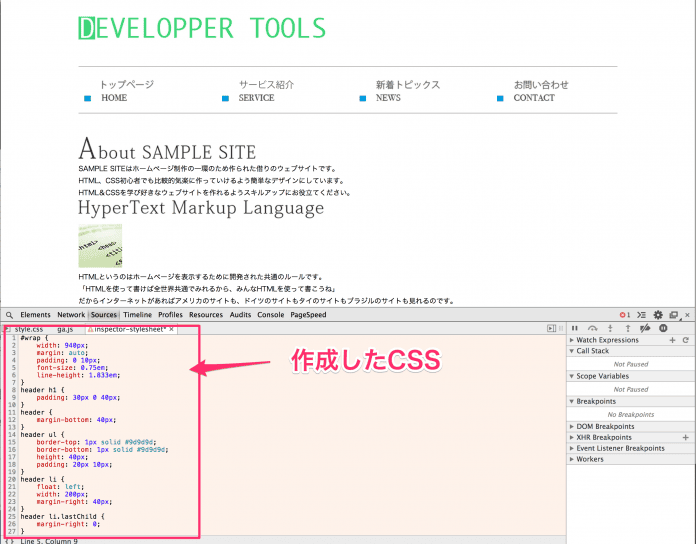Open the Timeline panel tab

138,315
